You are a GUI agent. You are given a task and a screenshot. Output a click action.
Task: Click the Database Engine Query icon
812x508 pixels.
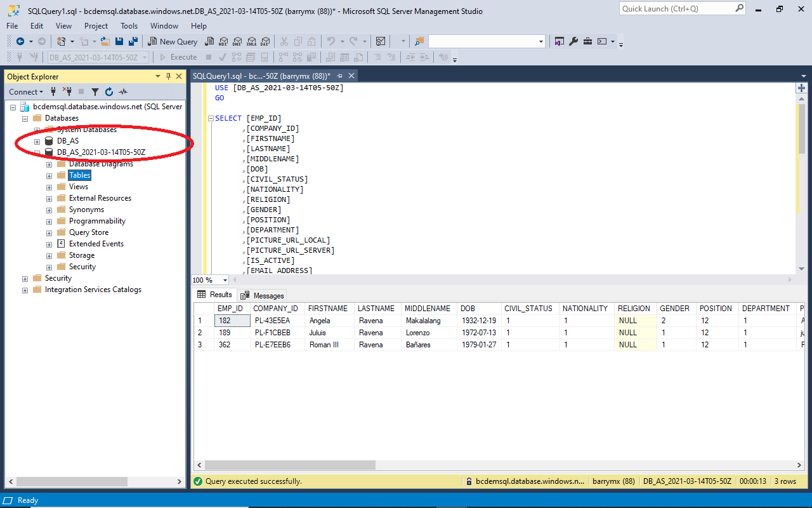(209, 41)
